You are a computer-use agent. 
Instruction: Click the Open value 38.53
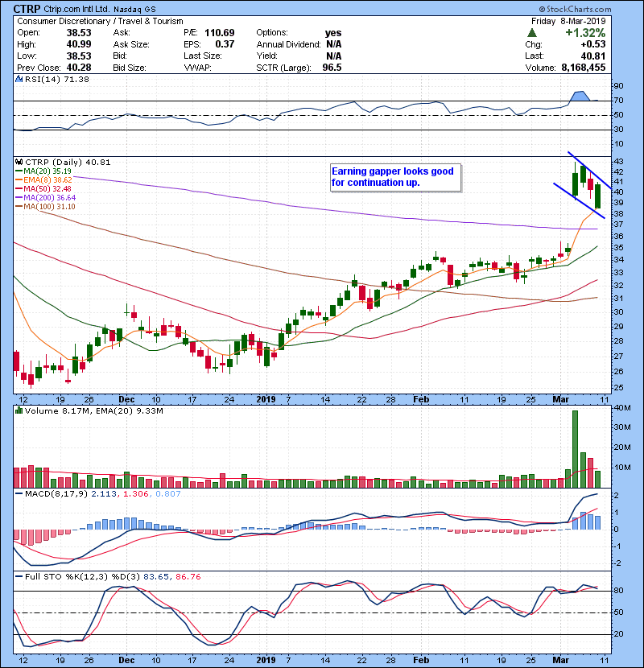(x=79, y=33)
